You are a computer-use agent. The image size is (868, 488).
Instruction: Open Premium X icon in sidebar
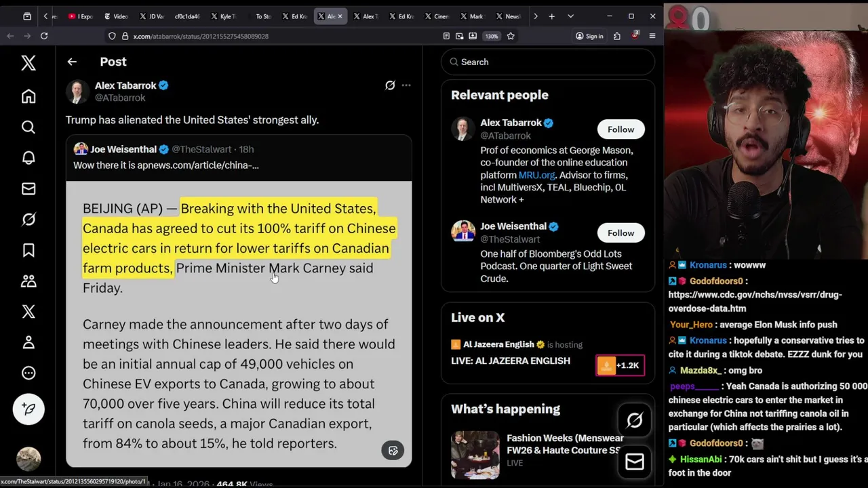(x=28, y=311)
